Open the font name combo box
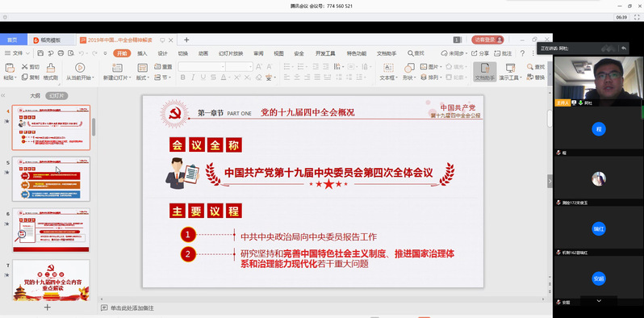This screenshot has height=318, width=644. 202,66
